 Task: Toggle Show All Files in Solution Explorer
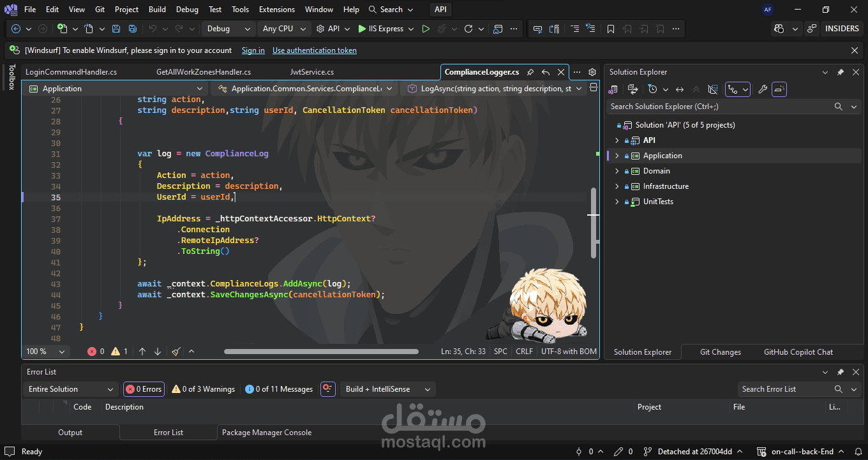coord(713,89)
